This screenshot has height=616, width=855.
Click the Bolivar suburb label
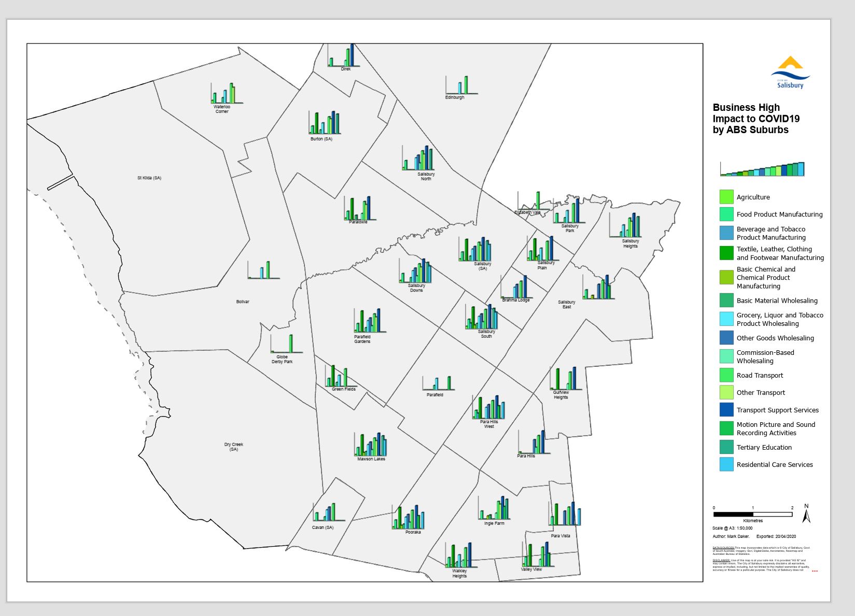[x=243, y=302]
